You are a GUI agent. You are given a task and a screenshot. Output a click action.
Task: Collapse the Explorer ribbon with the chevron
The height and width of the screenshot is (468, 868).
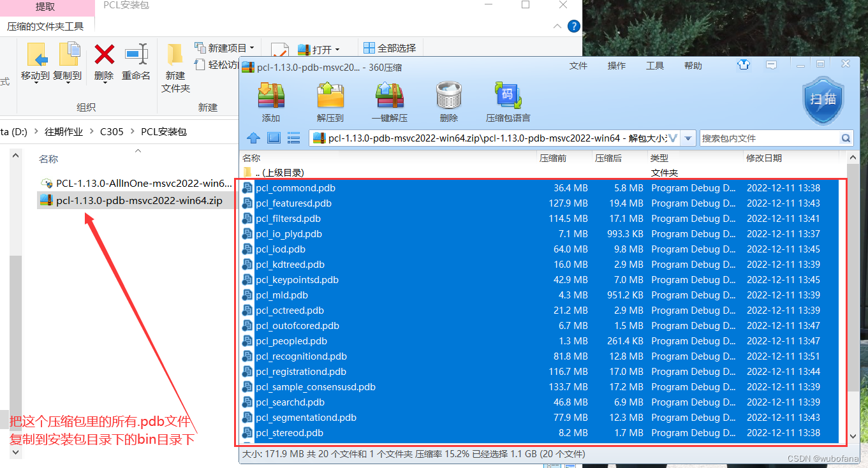tap(557, 26)
